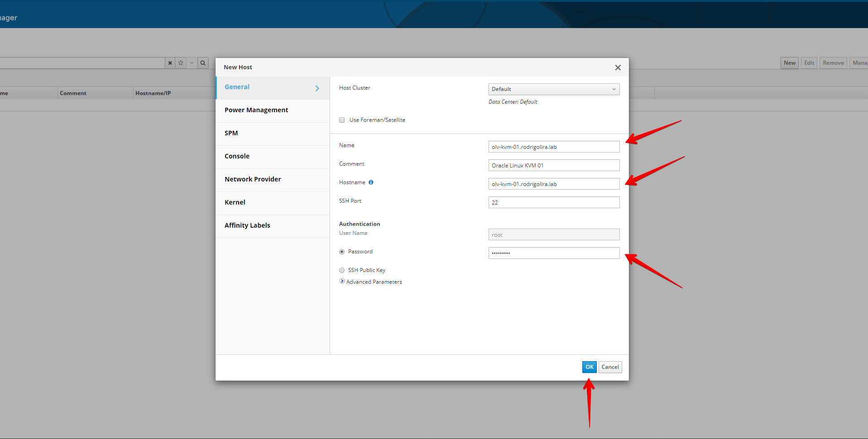Screen dimensions: 868x439
Task: Expand Advanced Parameters section
Action: coord(342,282)
